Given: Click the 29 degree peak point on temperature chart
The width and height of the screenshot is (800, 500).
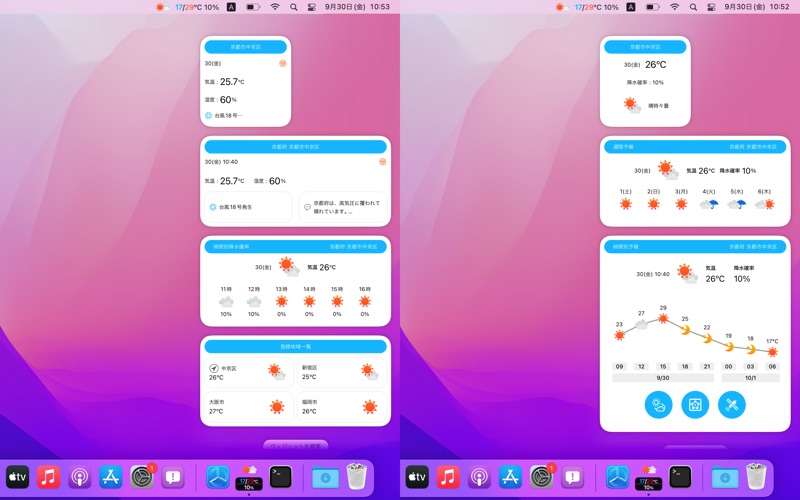Looking at the screenshot, I should point(663,318).
